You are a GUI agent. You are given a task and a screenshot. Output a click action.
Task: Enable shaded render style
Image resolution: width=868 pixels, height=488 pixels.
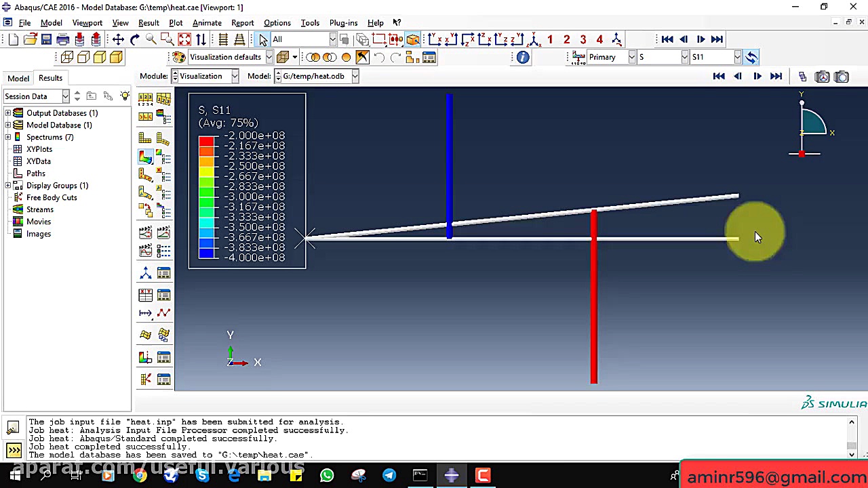point(116,58)
